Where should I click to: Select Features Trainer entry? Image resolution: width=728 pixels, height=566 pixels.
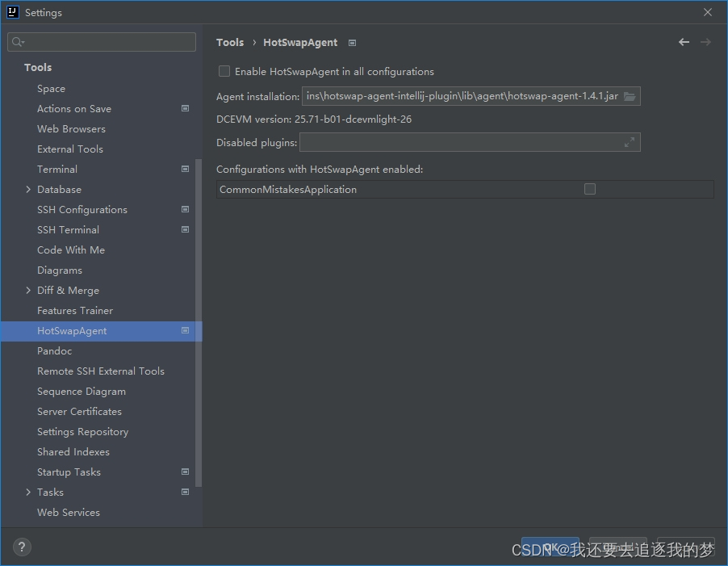[75, 311]
